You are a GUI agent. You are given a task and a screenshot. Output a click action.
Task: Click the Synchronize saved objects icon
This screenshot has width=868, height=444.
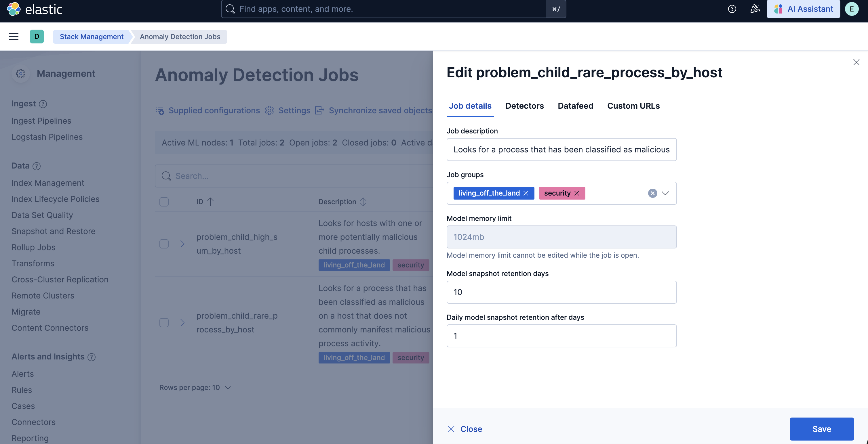pyautogui.click(x=319, y=110)
